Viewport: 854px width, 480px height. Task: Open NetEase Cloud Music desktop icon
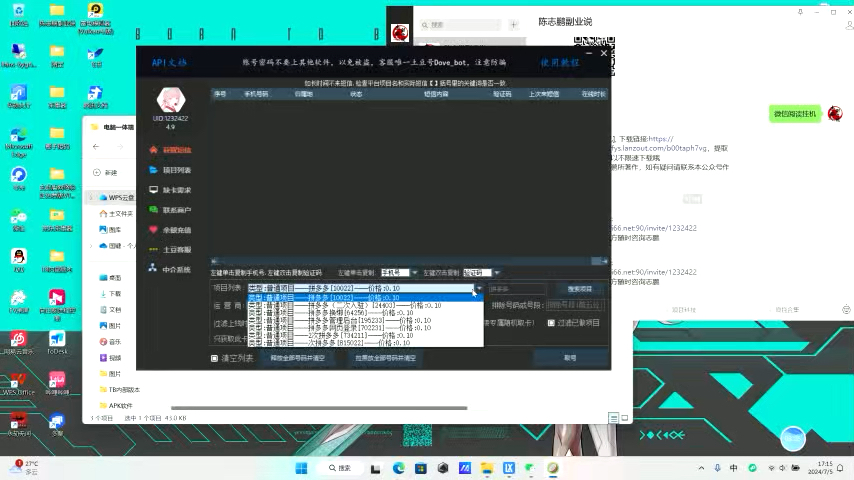19,343
